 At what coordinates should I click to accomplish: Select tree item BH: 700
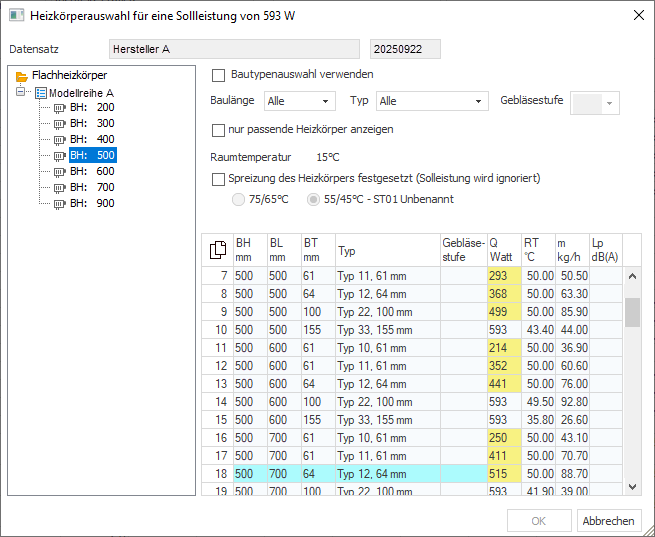pyautogui.click(x=92, y=187)
